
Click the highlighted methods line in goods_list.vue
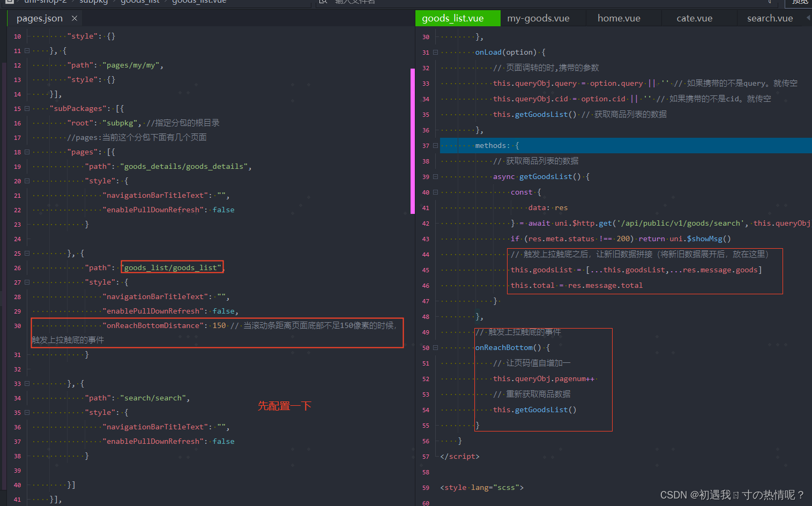pyautogui.click(x=625, y=145)
